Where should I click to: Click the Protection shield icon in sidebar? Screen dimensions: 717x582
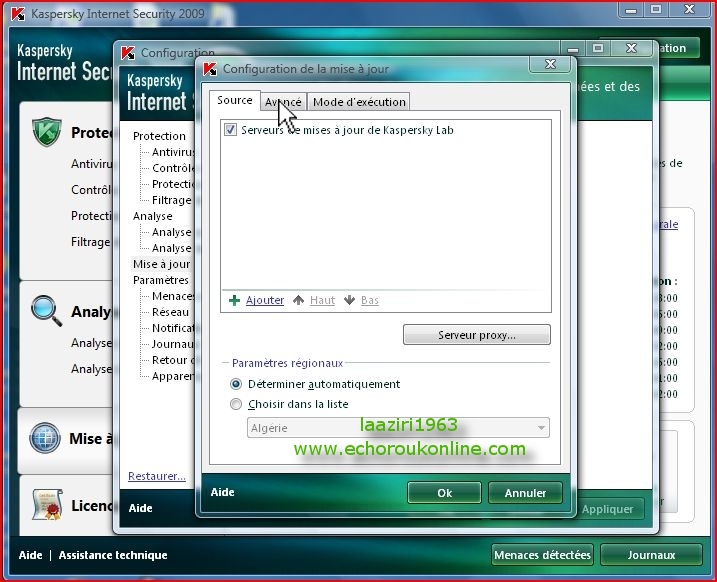[46, 132]
